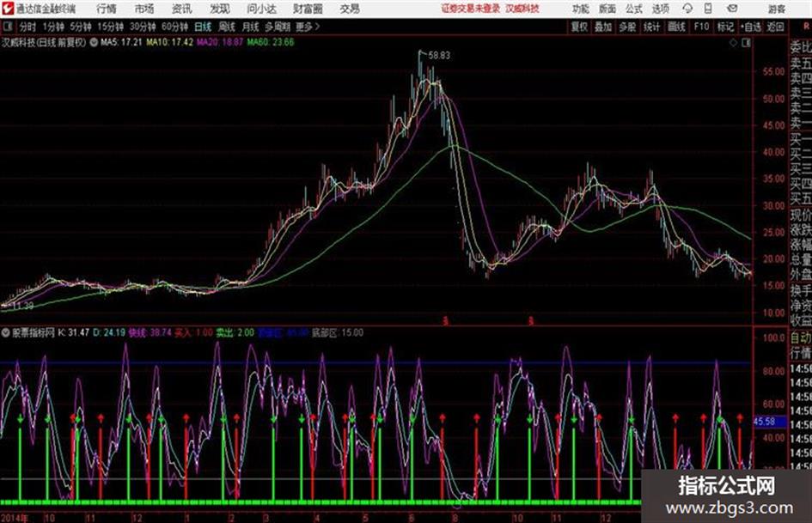
Task: Click the purple MA20 indicator label
Action: (x=220, y=42)
